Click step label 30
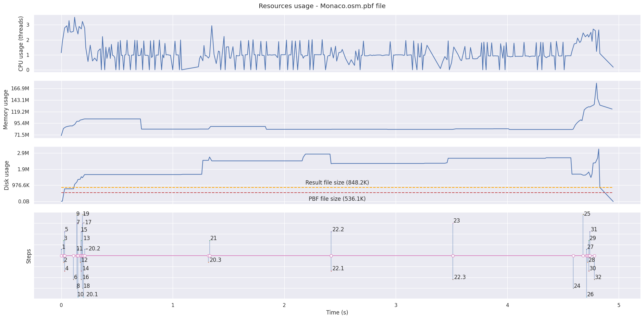 (x=593, y=269)
